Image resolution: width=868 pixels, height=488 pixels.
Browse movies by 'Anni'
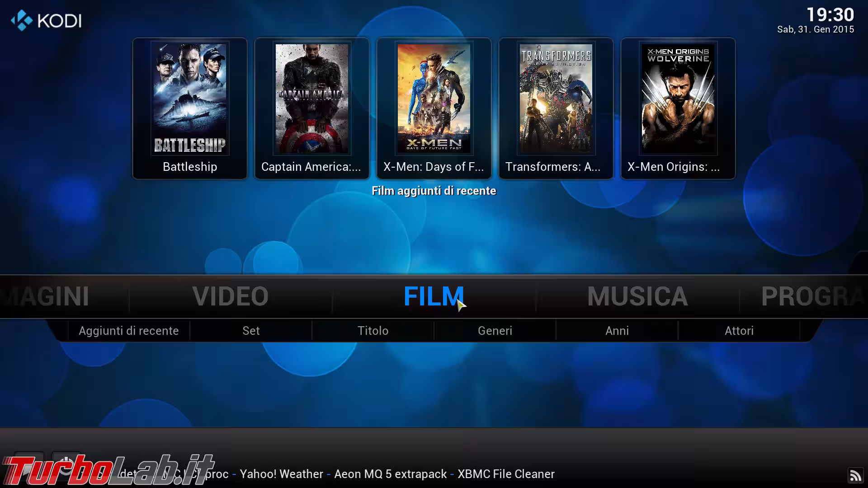coord(617,330)
